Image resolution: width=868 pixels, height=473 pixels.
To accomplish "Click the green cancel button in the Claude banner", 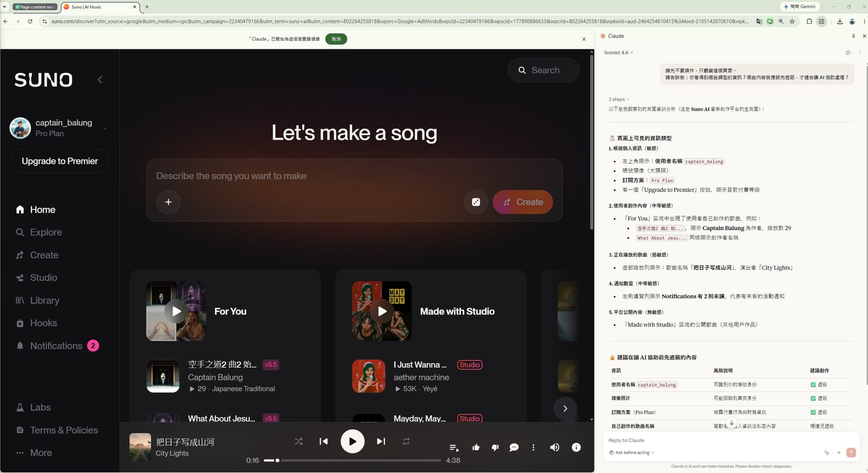I will (x=336, y=39).
